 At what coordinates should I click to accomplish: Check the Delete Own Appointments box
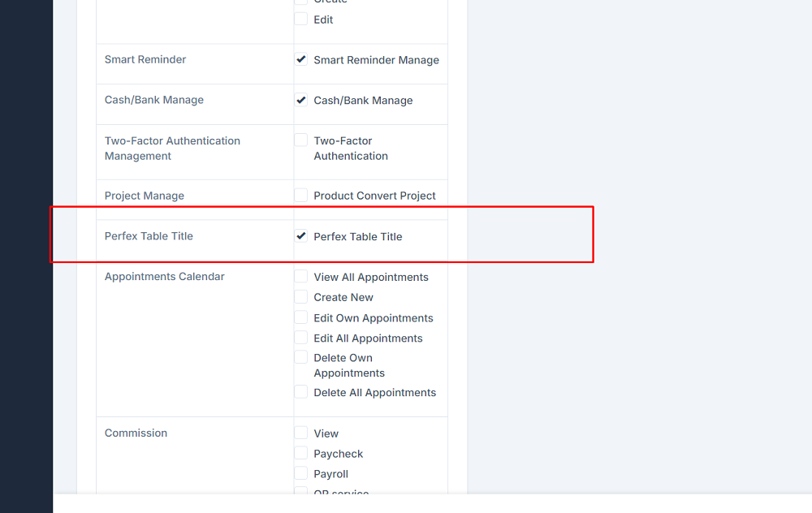click(x=301, y=358)
